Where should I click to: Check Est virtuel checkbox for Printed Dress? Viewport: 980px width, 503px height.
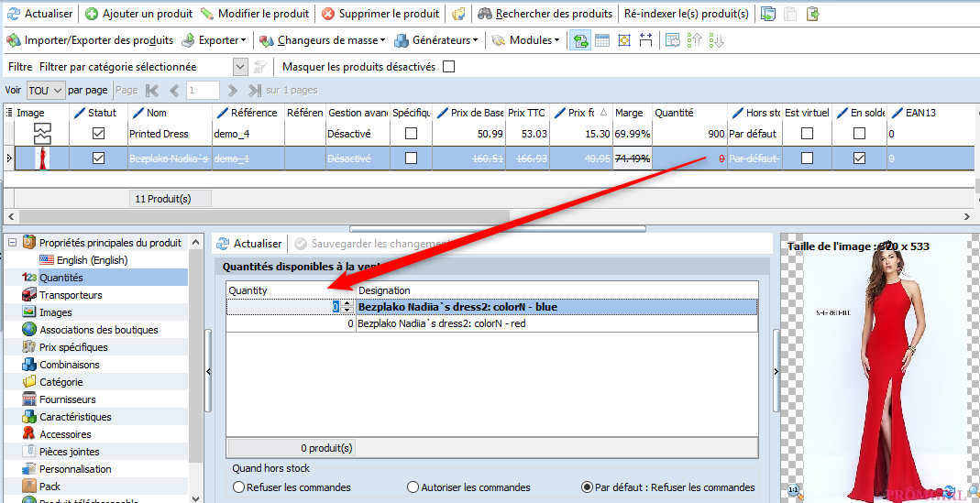point(807,134)
